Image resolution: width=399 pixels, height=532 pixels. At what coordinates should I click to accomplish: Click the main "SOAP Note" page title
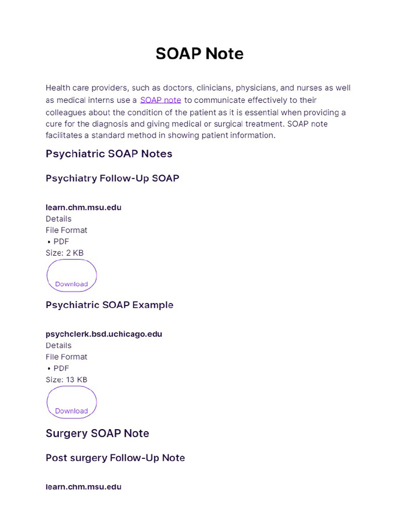pos(199,54)
